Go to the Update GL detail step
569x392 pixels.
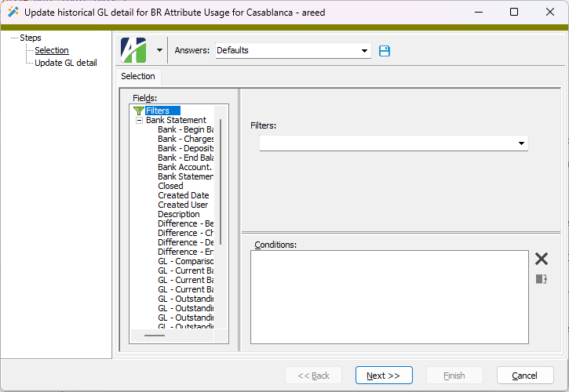click(66, 63)
